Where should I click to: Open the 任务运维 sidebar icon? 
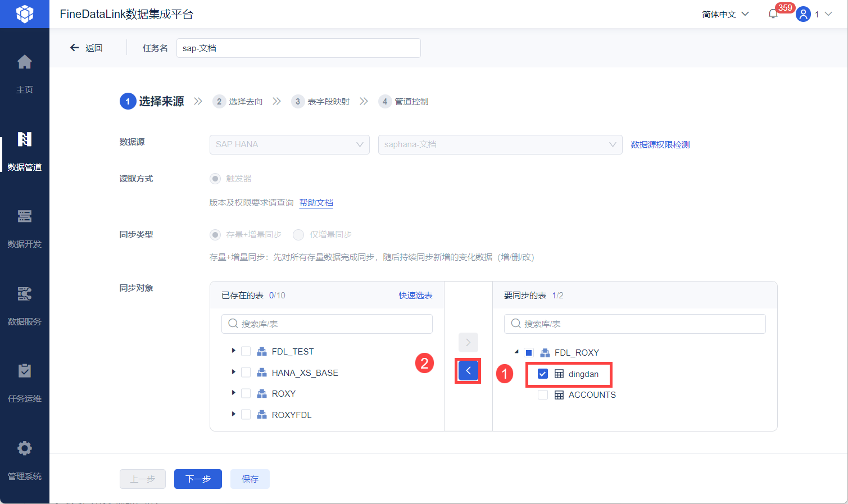25,371
